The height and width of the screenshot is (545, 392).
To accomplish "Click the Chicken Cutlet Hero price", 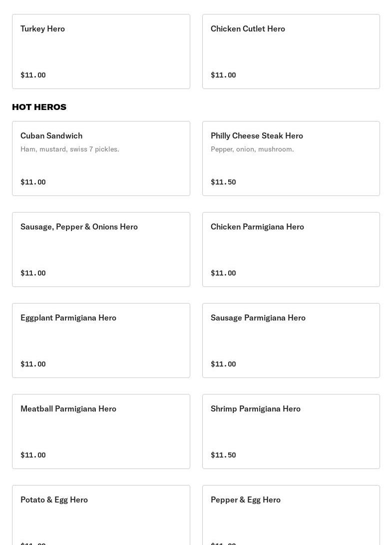I will point(223,75).
